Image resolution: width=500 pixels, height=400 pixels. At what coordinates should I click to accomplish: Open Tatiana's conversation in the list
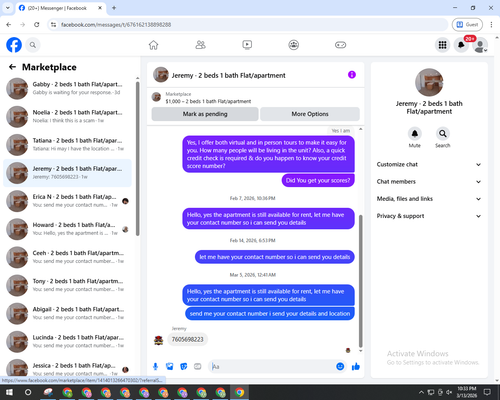tap(67, 145)
